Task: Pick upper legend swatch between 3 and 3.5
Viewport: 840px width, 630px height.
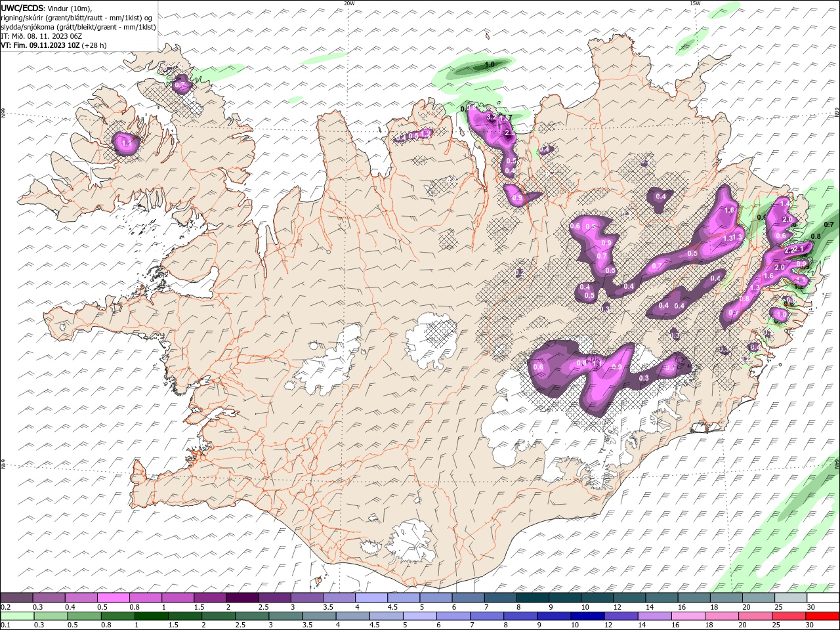Action: (x=306, y=598)
